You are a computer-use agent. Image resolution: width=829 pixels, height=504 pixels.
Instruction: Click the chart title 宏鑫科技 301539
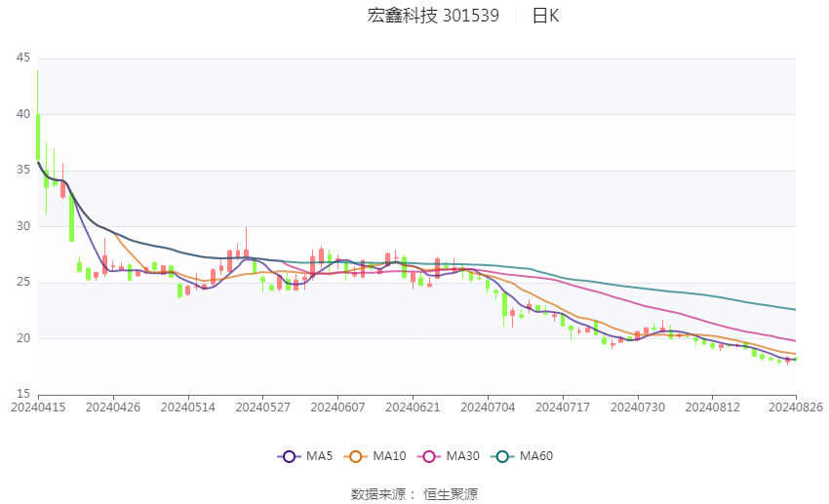(x=433, y=16)
